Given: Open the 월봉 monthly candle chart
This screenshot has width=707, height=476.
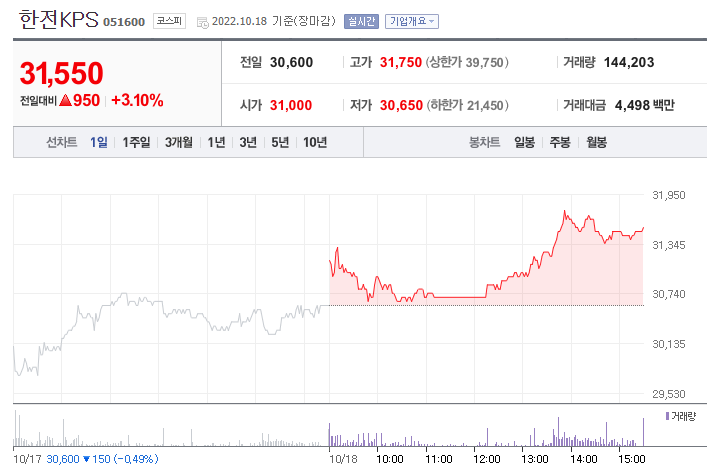Looking at the screenshot, I should pyautogui.click(x=596, y=142).
